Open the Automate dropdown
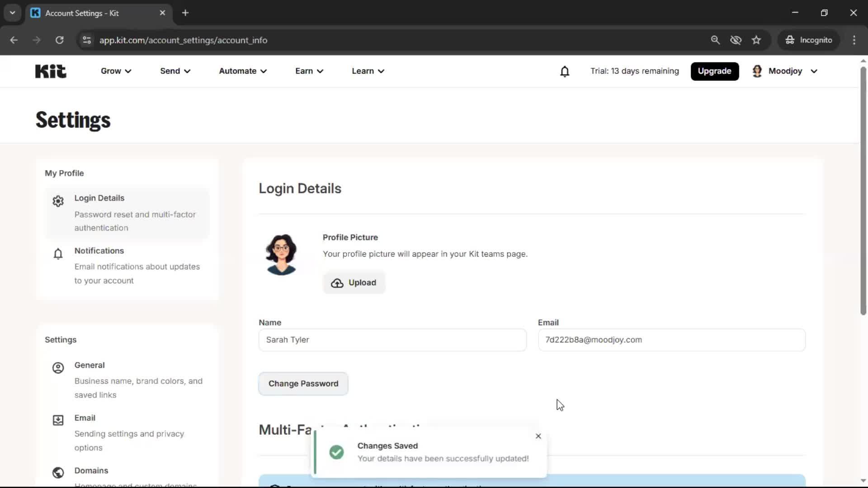The width and height of the screenshot is (868, 488). click(x=243, y=71)
